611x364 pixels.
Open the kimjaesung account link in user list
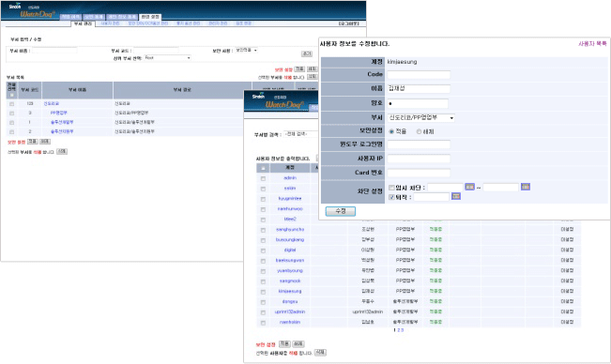[290, 291]
